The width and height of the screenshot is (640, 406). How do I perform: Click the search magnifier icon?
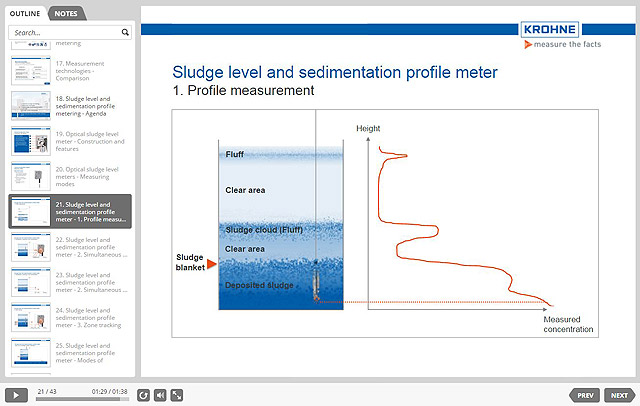[x=125, y=32]
